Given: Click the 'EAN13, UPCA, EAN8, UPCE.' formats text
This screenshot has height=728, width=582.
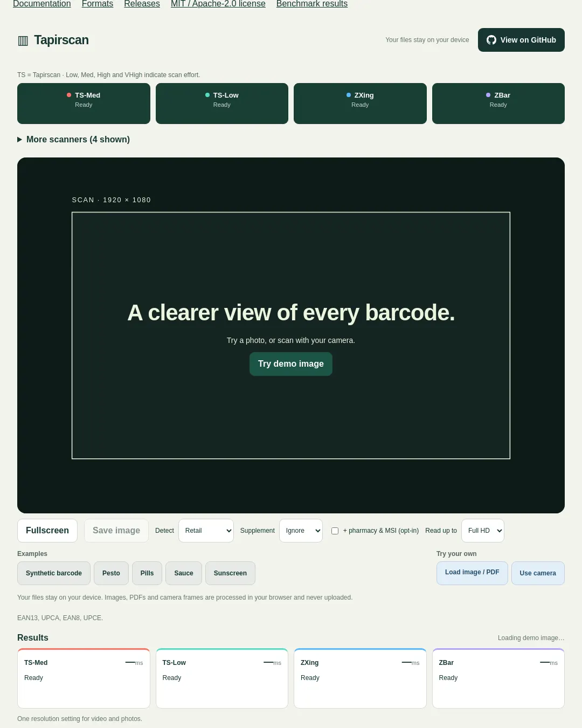Looking at the screenshot, I should click(60, 618).
